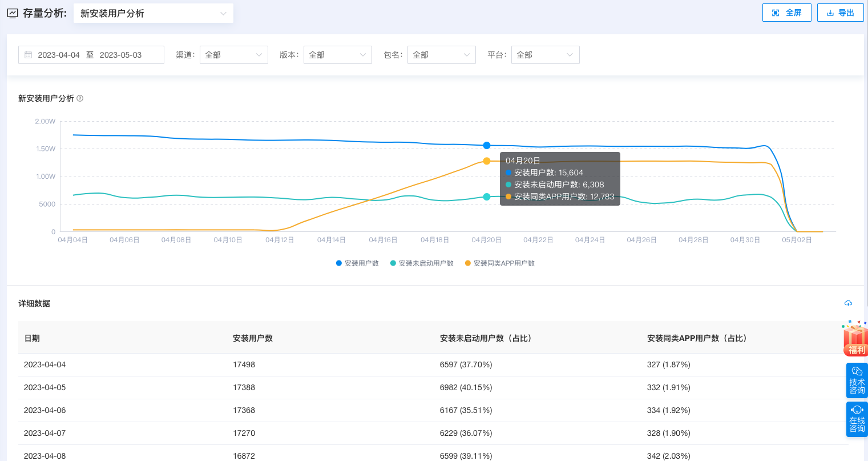This screenshot has height=461, width=868.
Task: Open the 包名 package name dropdown
Action: point(442,55)
